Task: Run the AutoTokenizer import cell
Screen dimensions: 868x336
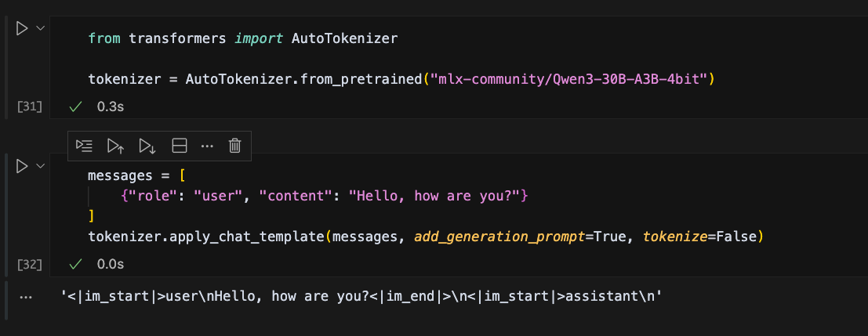Action: point(22,28)
